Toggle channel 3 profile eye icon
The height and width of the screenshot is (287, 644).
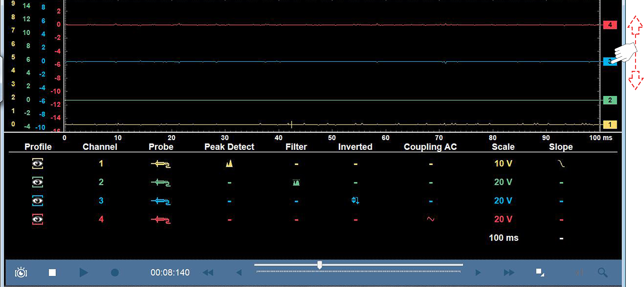[x=37, y=201]
